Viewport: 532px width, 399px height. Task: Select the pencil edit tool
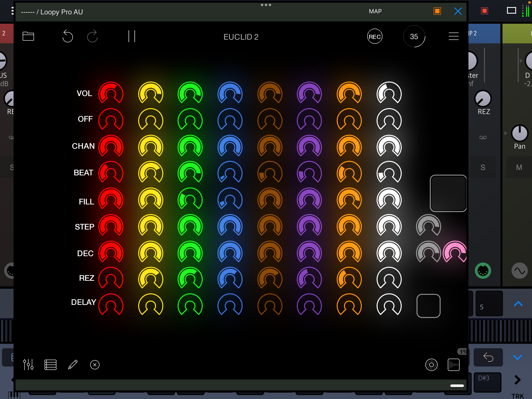(73, 365)
